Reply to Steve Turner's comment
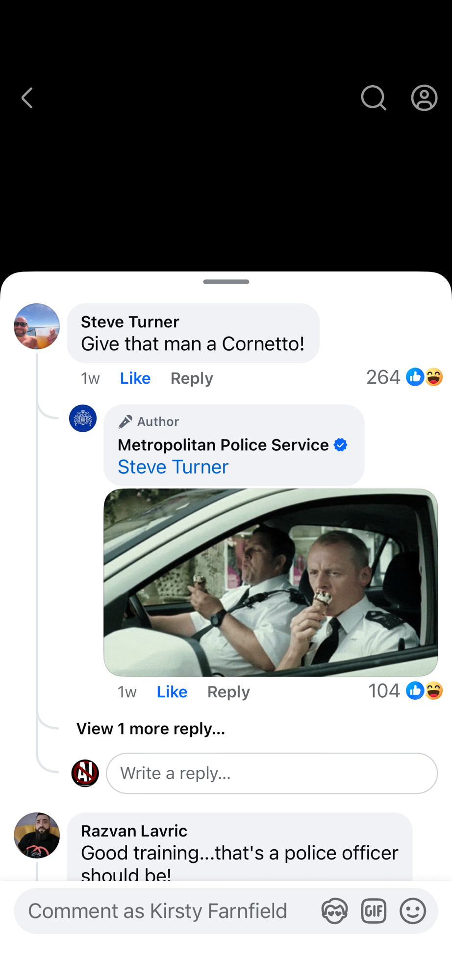 [x=192, y=378]
